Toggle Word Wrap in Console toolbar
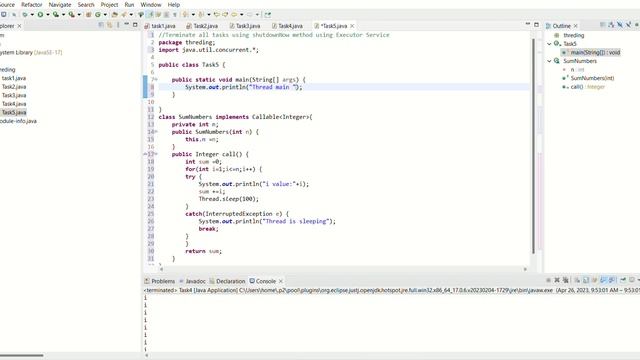640x360 pixels. (595, 280)
